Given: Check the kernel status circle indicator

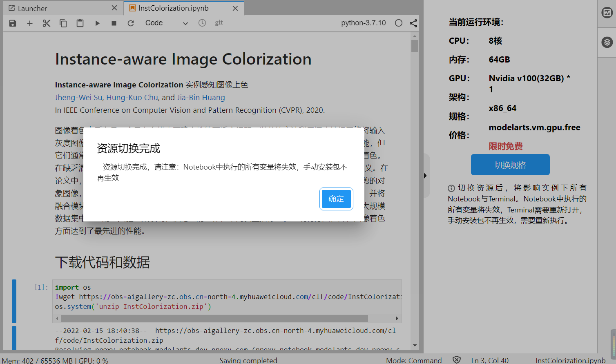Looking at the screenshot, I should (x=399, y=23).
